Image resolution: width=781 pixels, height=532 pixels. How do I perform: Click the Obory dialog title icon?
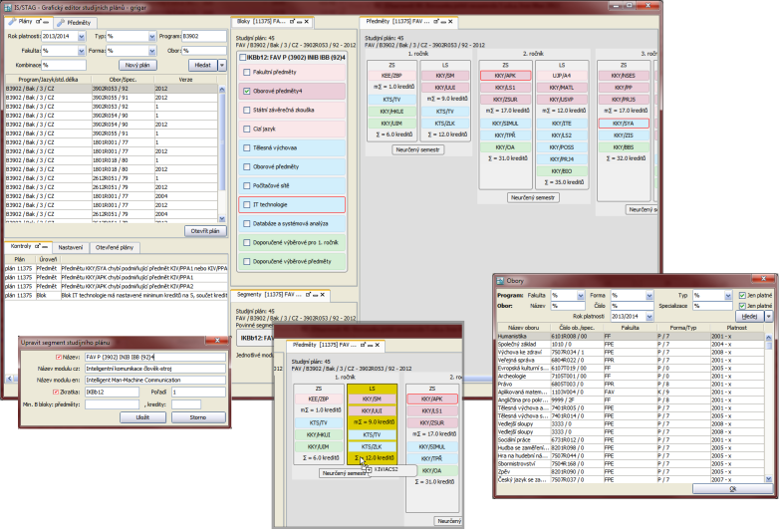[500, 281]
